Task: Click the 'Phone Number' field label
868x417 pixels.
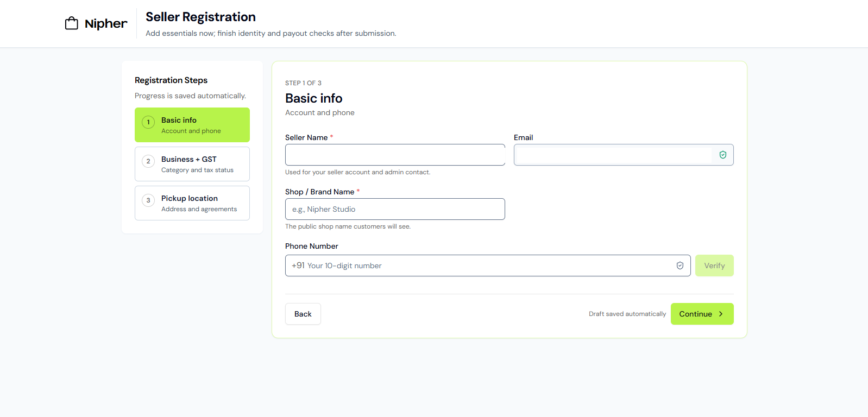Action: tap(312, 246)
